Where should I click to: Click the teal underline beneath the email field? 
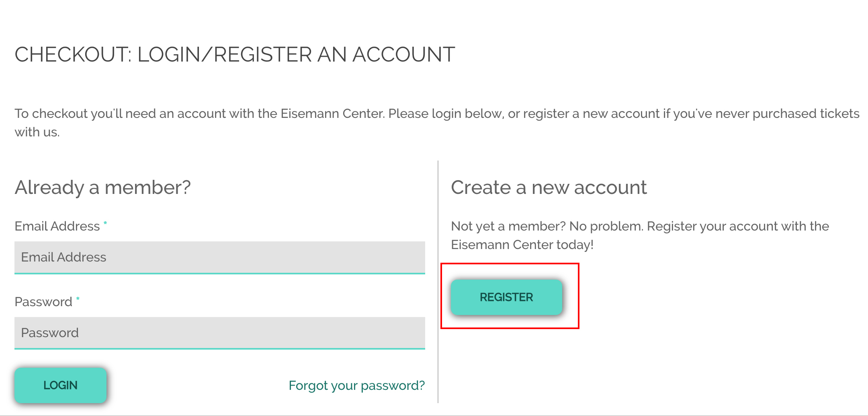[219, 274]
